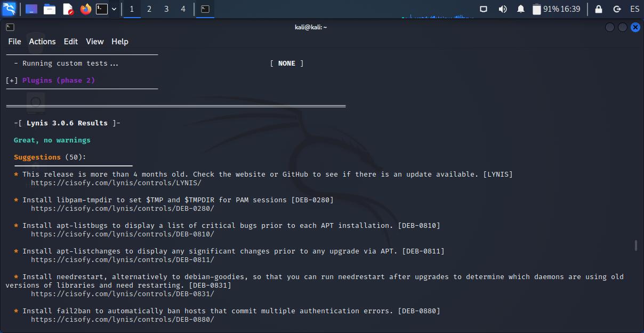Click the 'kali@kali: ~' window title

click(311, 27)
